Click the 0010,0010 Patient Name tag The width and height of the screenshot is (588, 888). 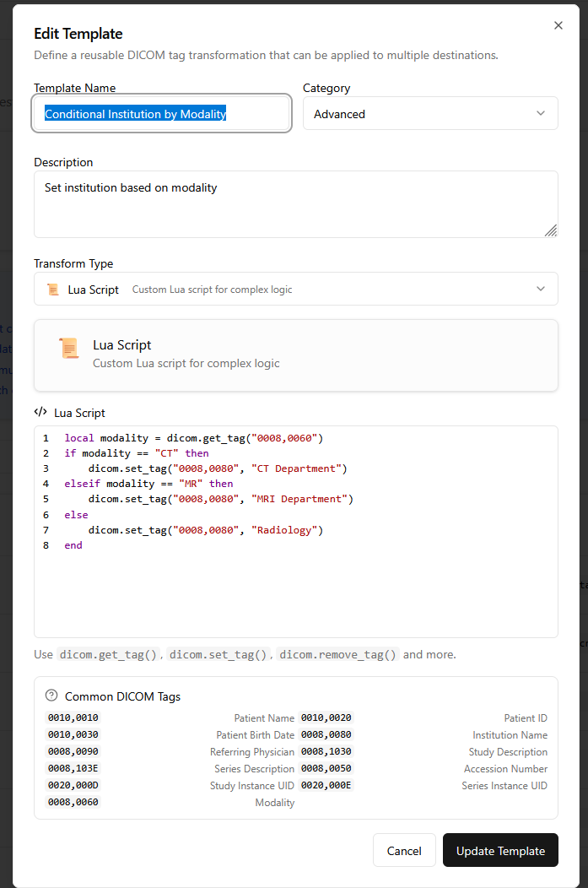click(72, 718)
